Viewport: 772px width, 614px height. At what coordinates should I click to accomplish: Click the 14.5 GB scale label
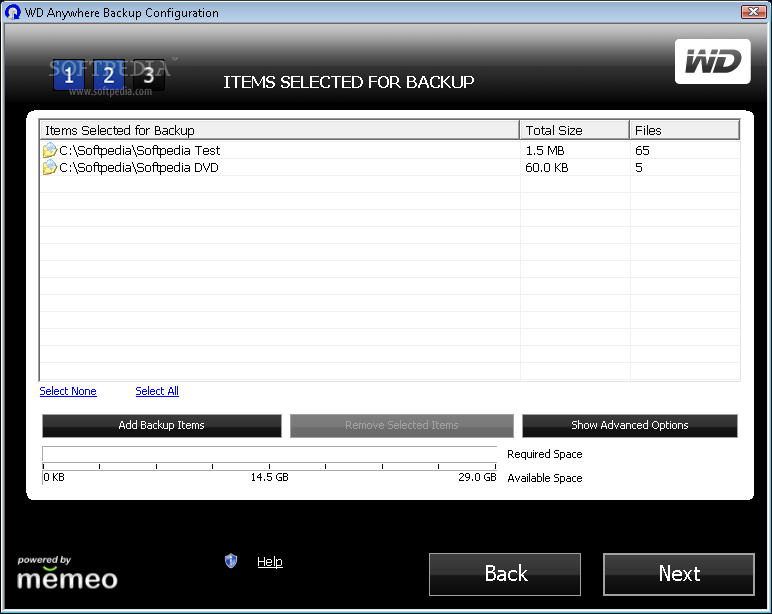coord(269,477)
